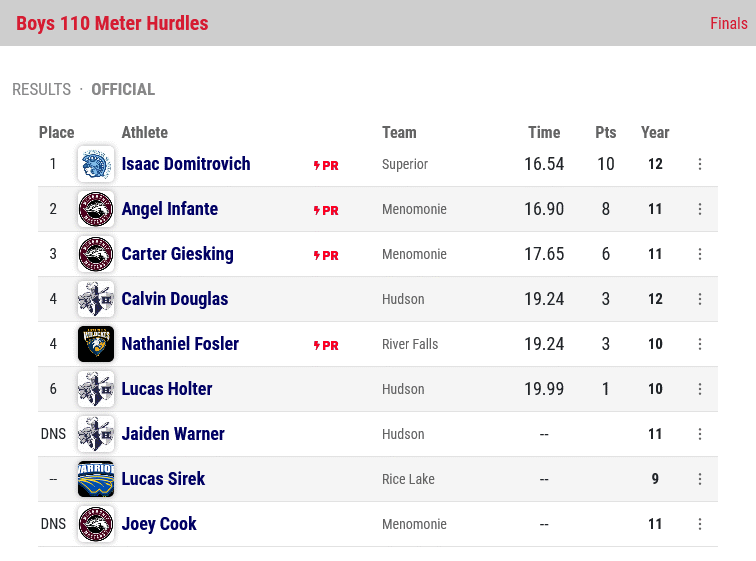Open the Boys 110 Meter Hurdles event link
Viewport: 756px width, 561px height.
click(x=112, y=23)
